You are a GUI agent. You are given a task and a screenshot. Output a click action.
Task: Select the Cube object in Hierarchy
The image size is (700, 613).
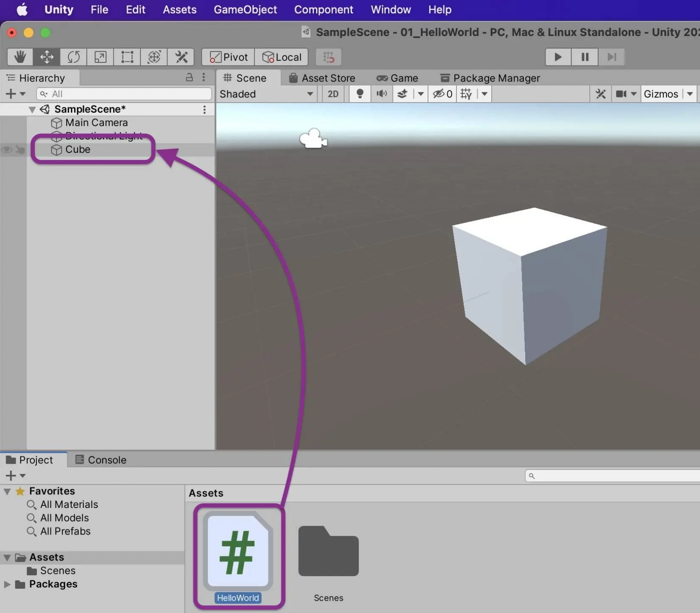tap(78, 149)
